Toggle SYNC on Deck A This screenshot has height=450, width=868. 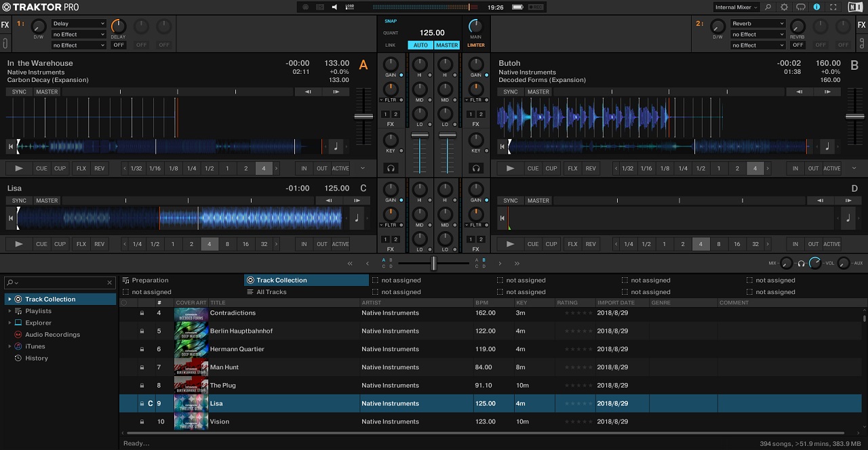(19, 92)
